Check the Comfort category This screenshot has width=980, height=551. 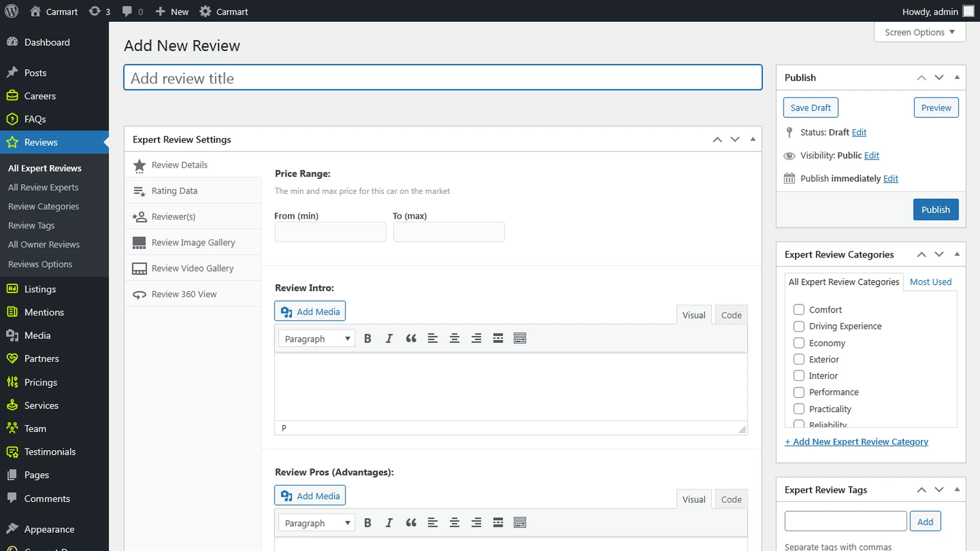(799, 310)
